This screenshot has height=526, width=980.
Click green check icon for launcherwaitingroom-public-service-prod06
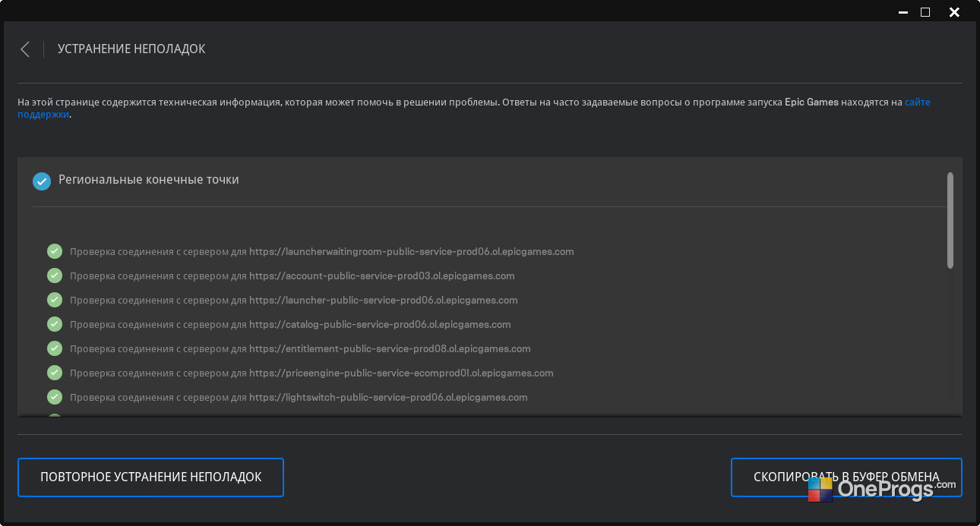55,251
